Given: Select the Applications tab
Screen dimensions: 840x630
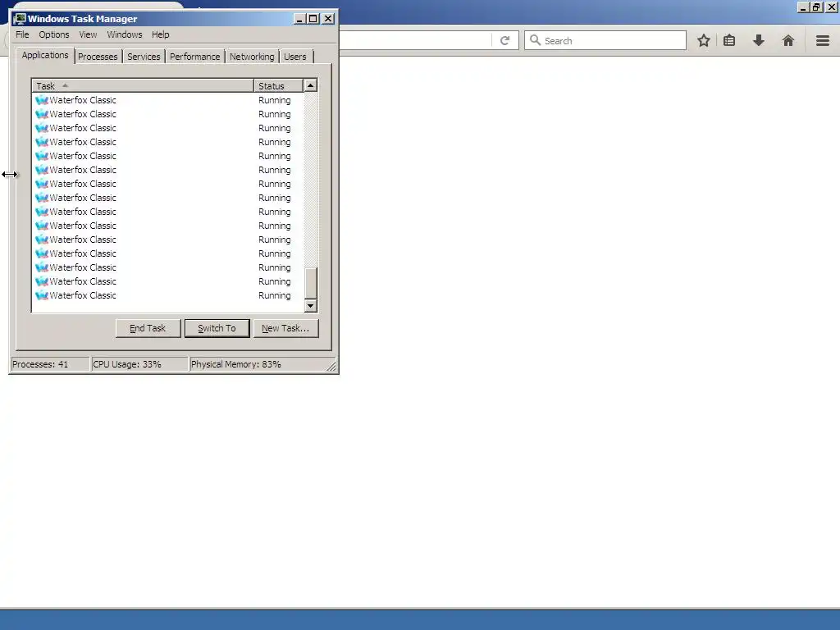Looking at the screenshot, I should click(x=45, y=55).
